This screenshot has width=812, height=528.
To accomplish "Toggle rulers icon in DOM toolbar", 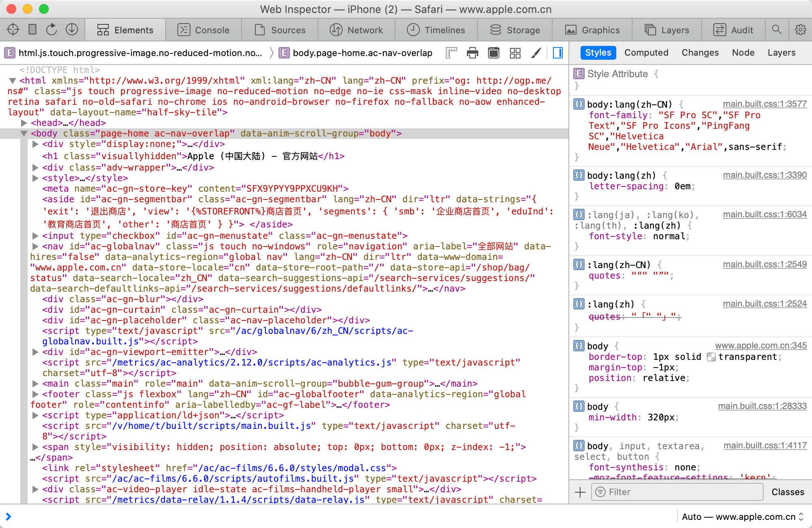I will (451, 53).
